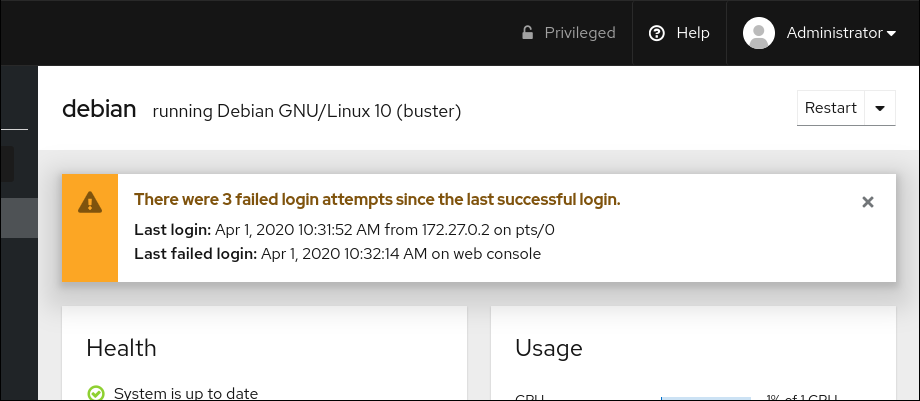Click the Health card heading
Viewport: 920px width, 401px height.
point(121,348)
